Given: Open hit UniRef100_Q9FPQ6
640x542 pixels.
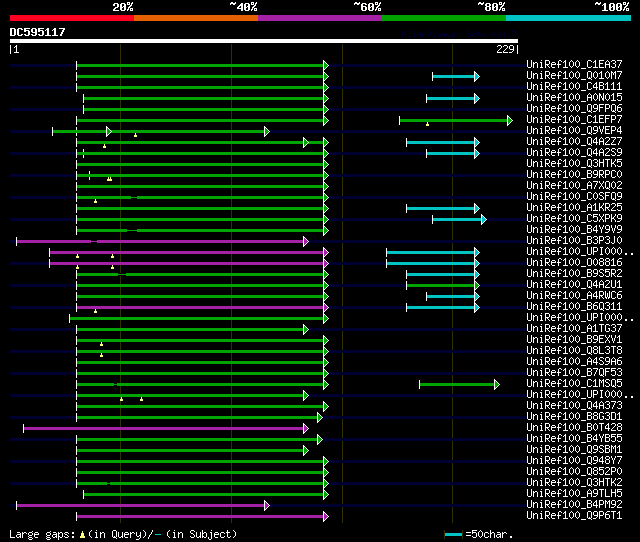Looking at the screenshot, I should 574,109.
